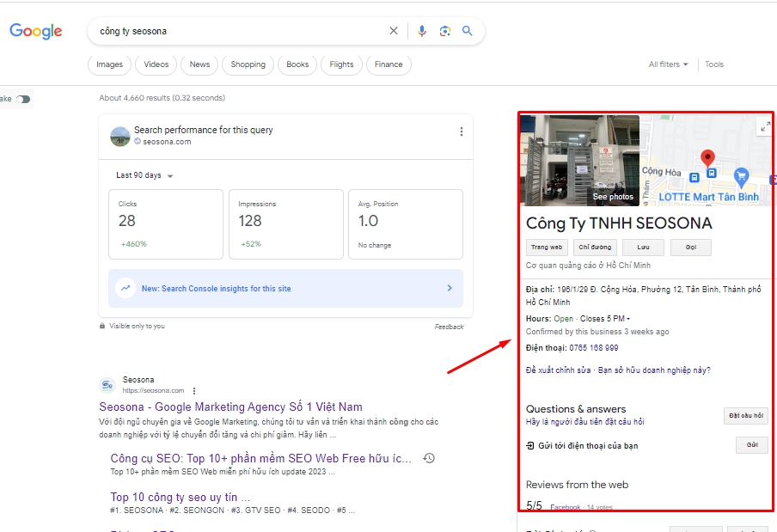Open Seosona Google Marketing Agency link

(230, 407)
